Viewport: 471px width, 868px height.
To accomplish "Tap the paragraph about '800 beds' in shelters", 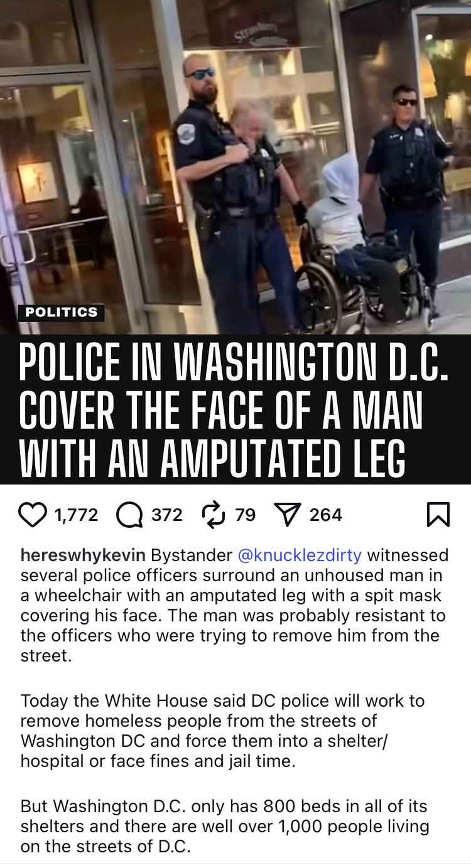I will 225,826.
